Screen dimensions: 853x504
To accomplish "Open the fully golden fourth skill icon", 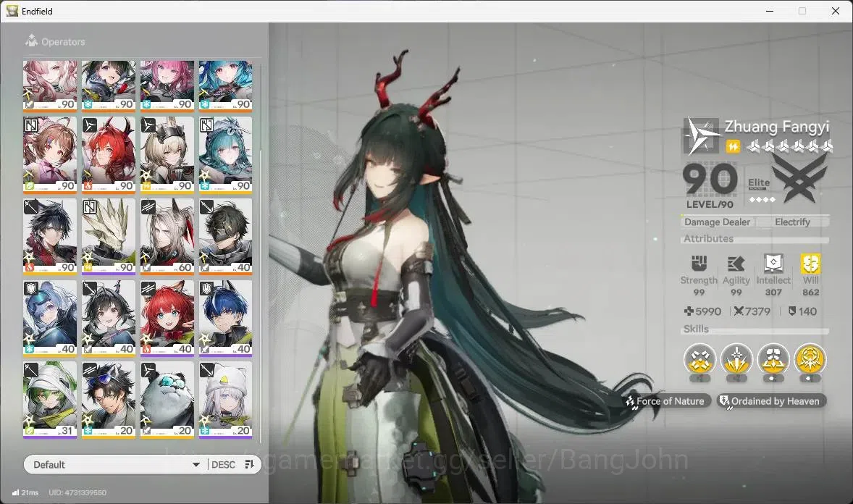I will tap(810, 359).
